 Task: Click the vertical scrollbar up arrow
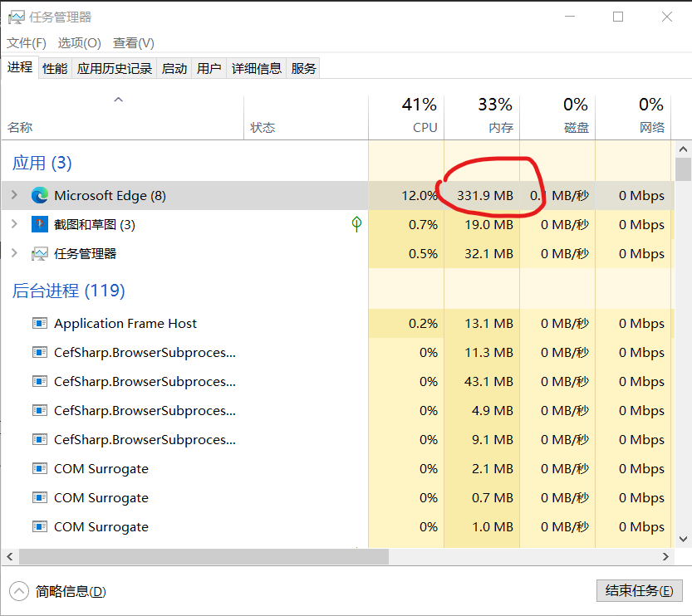(x=683, y=149)
